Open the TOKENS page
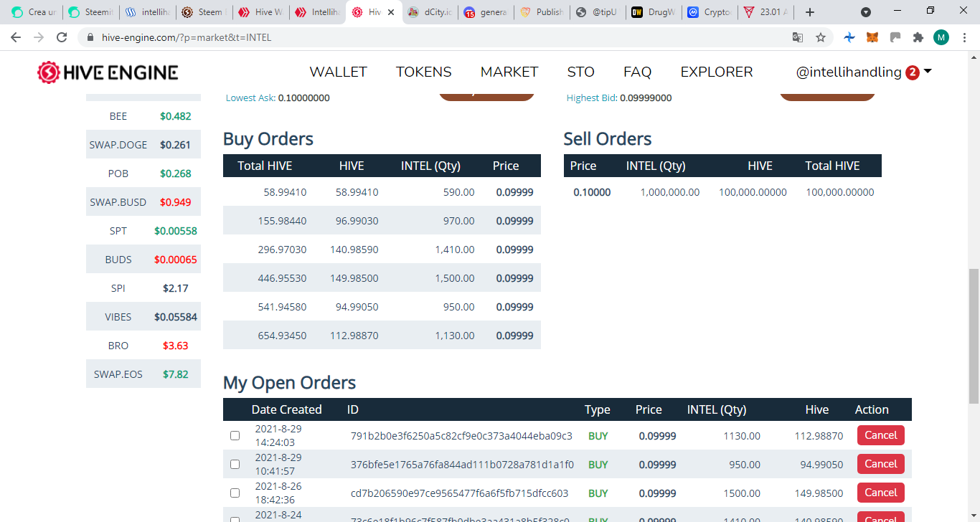This screenshot has height=522, width=980. [x=424, y=72]
